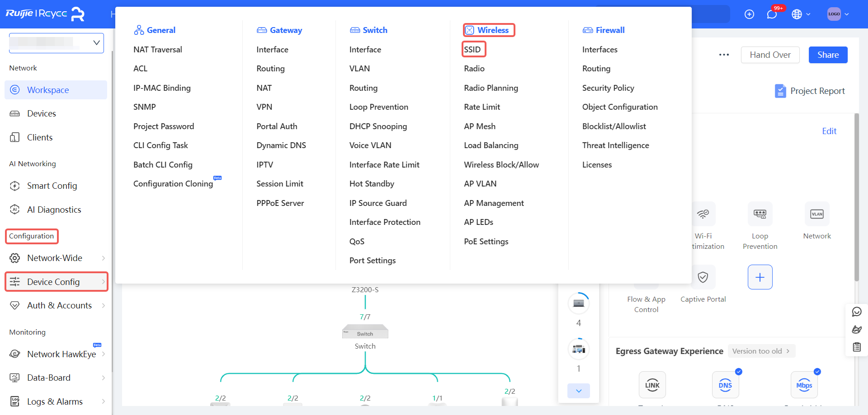The height and width of the screenshot is (415, 868).
Task: Collapse the device panel with the down chevron
Action: [x=578, y=391]
